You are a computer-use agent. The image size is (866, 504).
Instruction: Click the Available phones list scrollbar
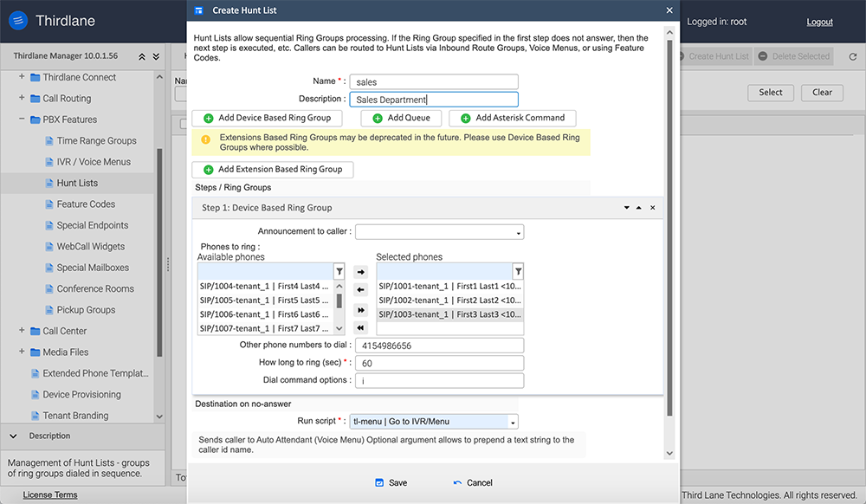[x=339, y=301]
